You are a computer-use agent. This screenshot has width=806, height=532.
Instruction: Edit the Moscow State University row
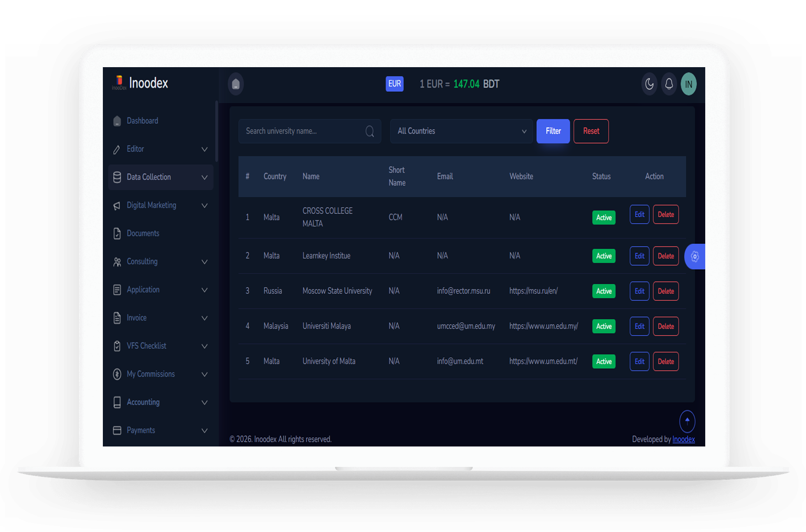click(x=640, y=291)
